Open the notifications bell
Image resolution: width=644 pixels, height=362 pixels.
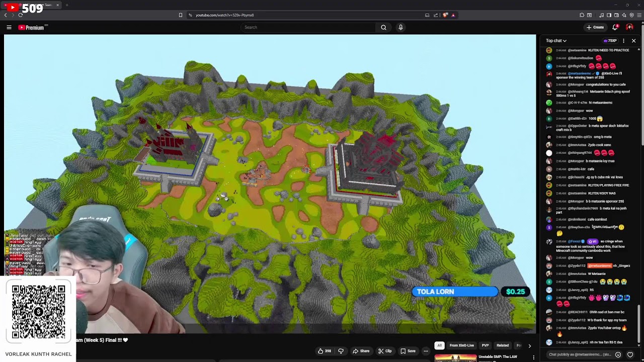(x=615, y=27)
